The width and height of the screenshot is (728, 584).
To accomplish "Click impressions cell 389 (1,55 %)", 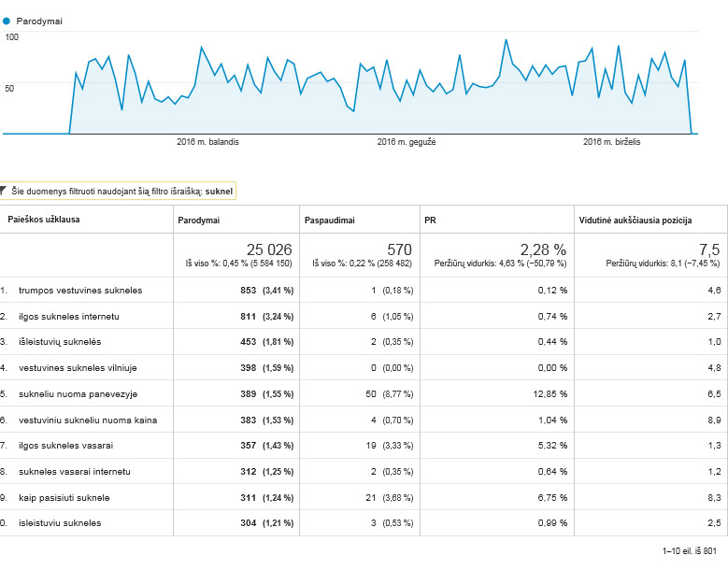I will (x=267, y=393).
